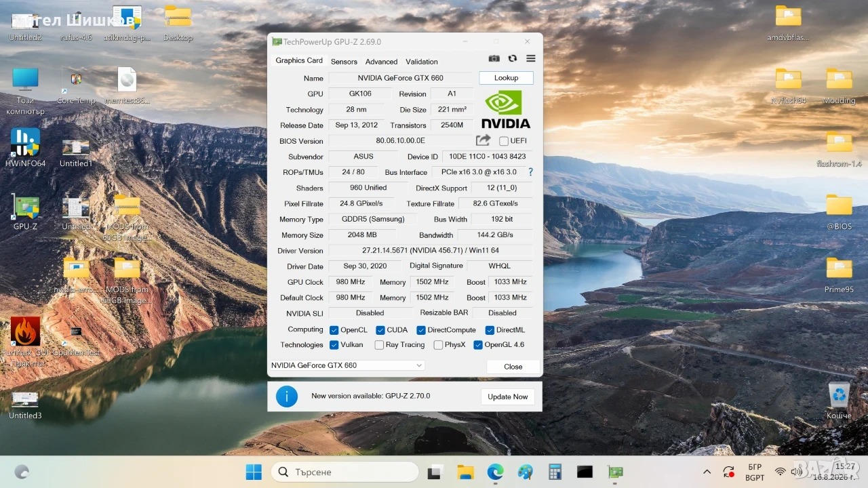Show hidden system tray icons chevron
The height and width of the screenshot is (488, 868).
pyautogui.click(x=707, y=472)
